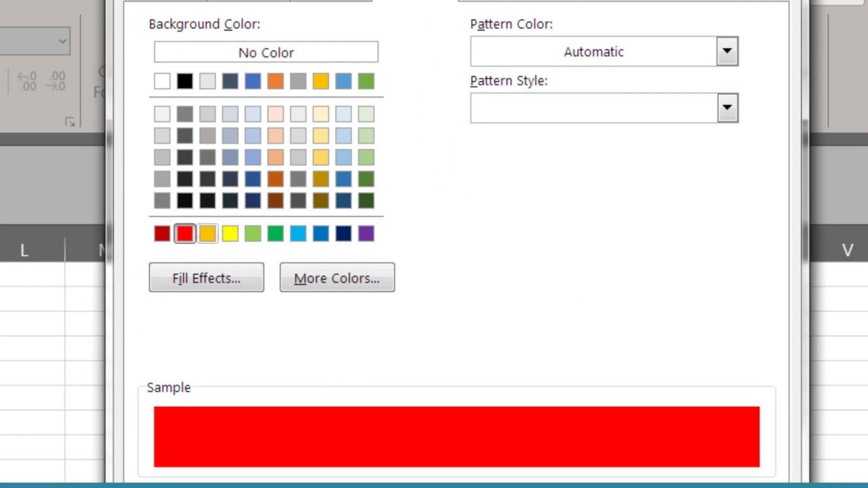The image size is (868, 488).
Task: Select the green theme color swatch in top row
Action: [x=366, y=81]
